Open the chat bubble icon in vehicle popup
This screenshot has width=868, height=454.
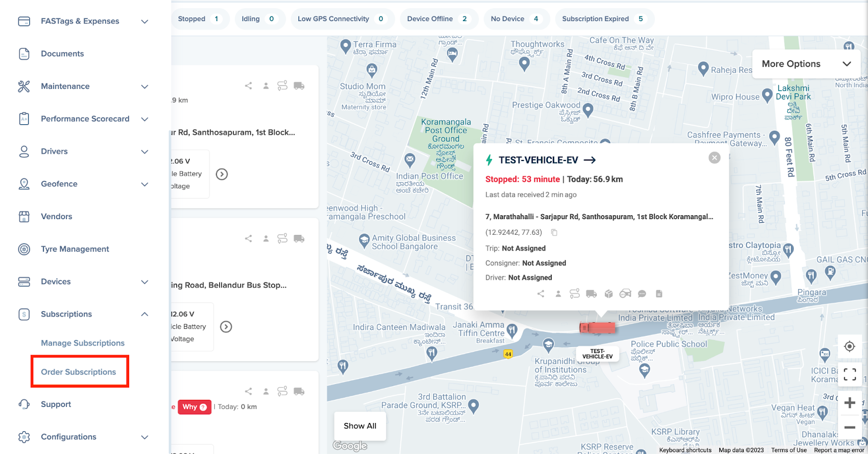(642, 293)
